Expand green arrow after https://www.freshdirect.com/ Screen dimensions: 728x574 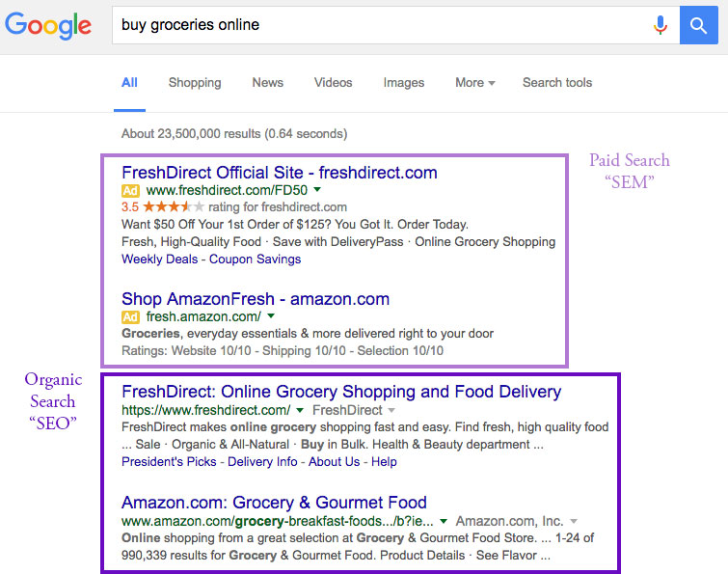[300, 410]
